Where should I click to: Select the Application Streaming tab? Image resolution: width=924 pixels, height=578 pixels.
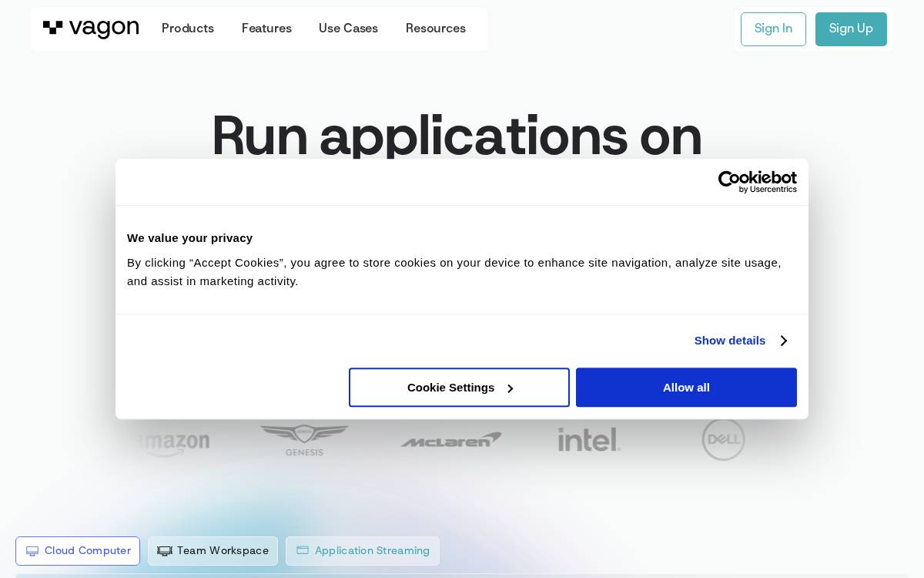[x=363, y=551]
